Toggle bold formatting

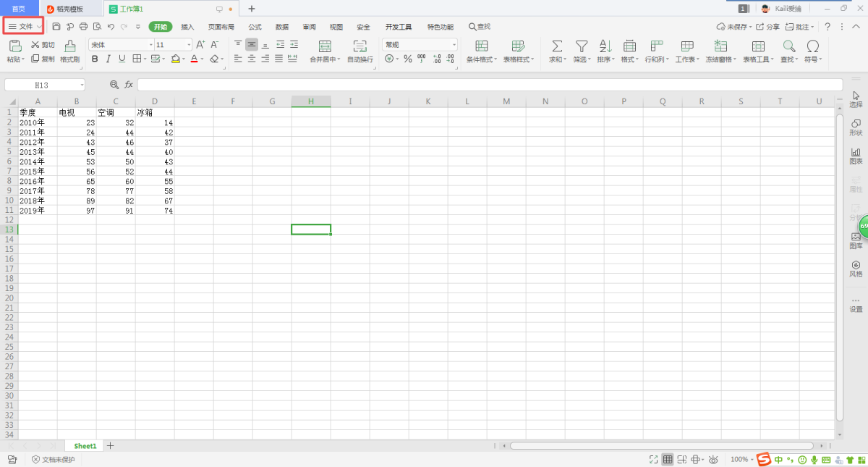pyautogui.click(x=95, y=59)
